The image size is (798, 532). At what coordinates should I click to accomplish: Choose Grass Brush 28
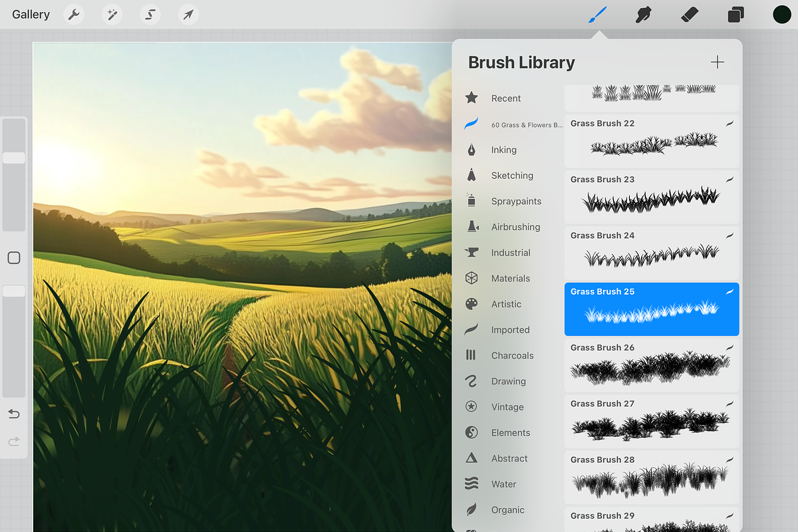[x=652, y=477]
